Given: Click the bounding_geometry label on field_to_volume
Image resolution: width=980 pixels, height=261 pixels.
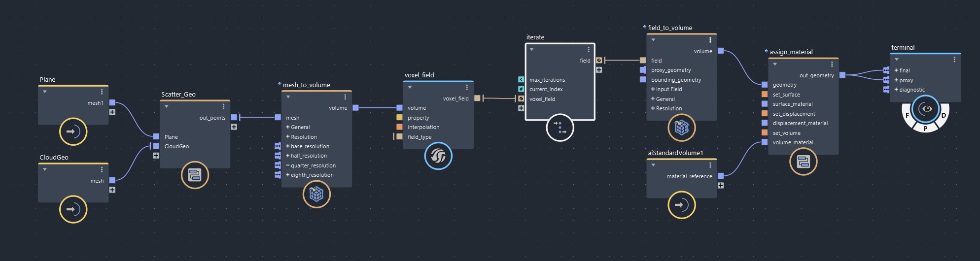Looking at the screenshot, I should tap(676, 80).
